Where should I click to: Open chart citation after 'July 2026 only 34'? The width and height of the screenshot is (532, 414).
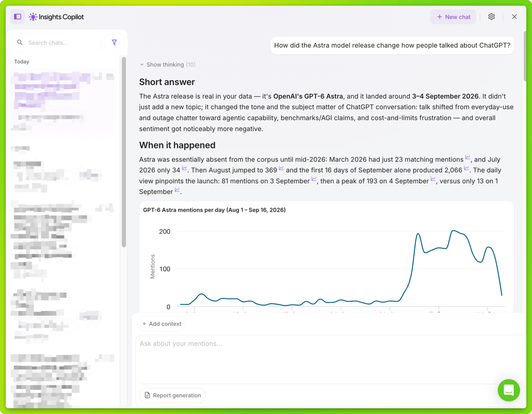185,169
